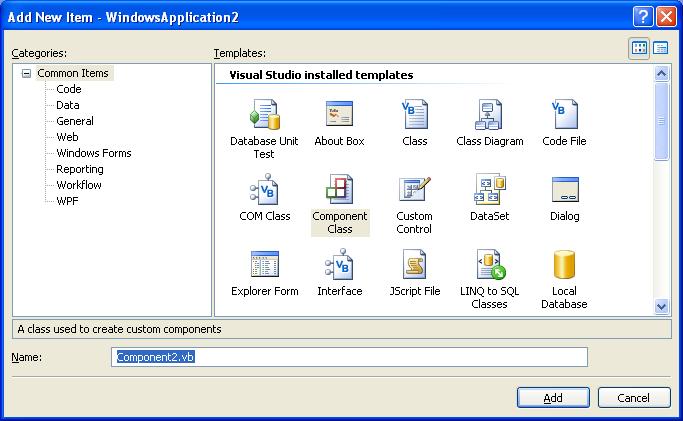Select the Explorer Form template

pos(264,273)
